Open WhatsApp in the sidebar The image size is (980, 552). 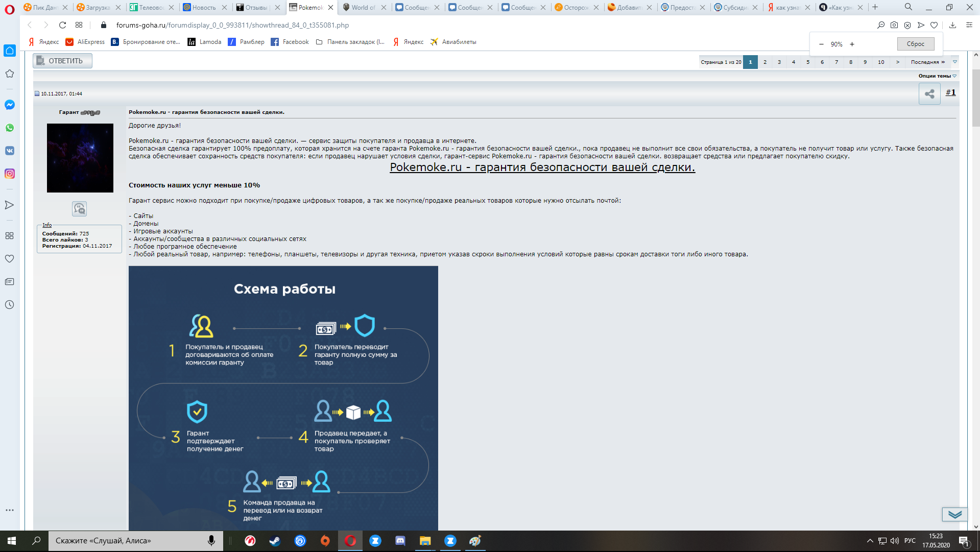[10, 128]
